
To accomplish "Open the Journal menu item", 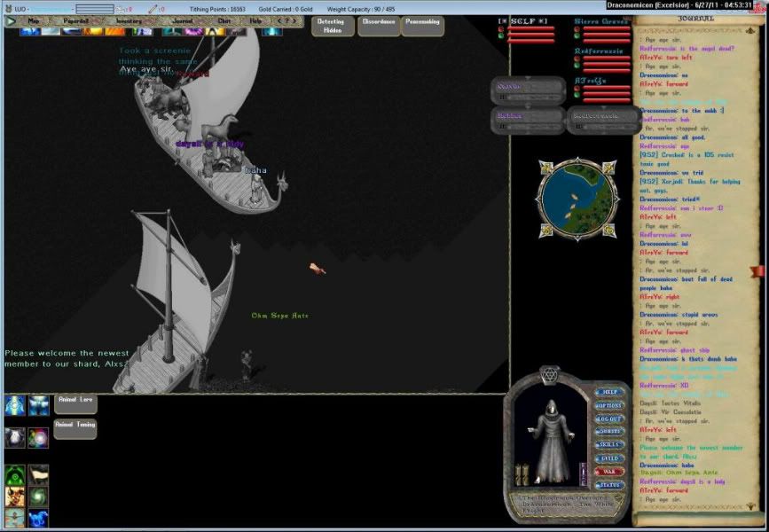I will pos(183,21).
